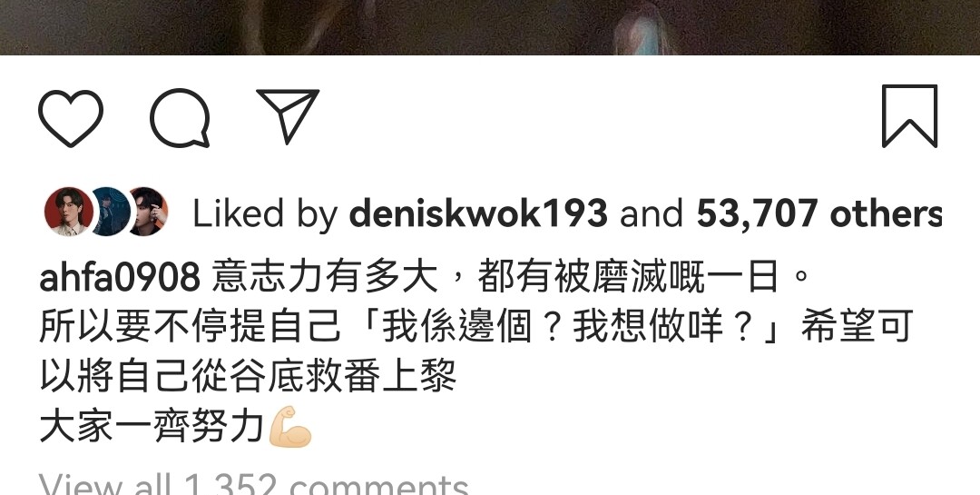This screenshot has height=495, width=980.
Task: Tap the flexed bicep emoji
Action: [290, 427]
